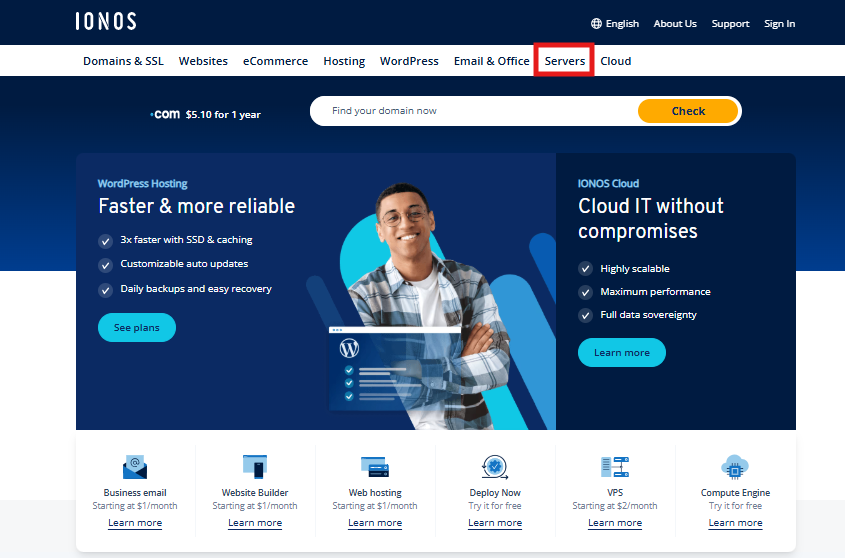Click the Cloud IT without compromises heading
845x558 pixels.
point(651,218)
